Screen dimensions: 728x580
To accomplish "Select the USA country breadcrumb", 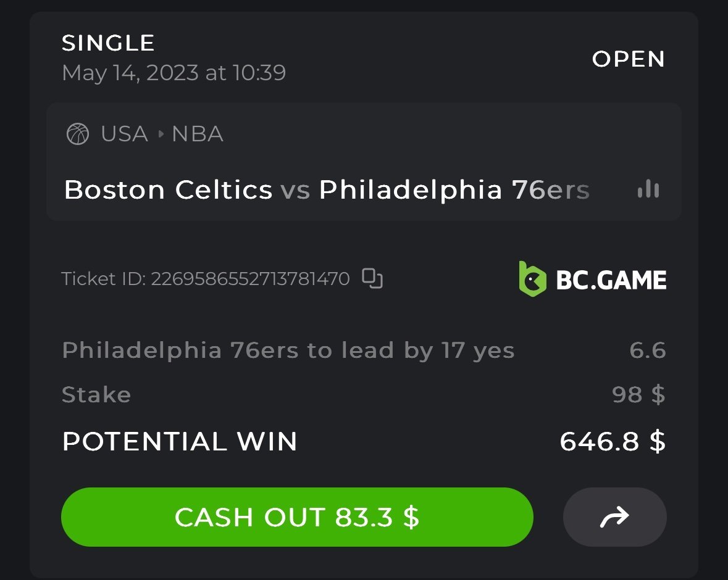I will click(124, 134).
